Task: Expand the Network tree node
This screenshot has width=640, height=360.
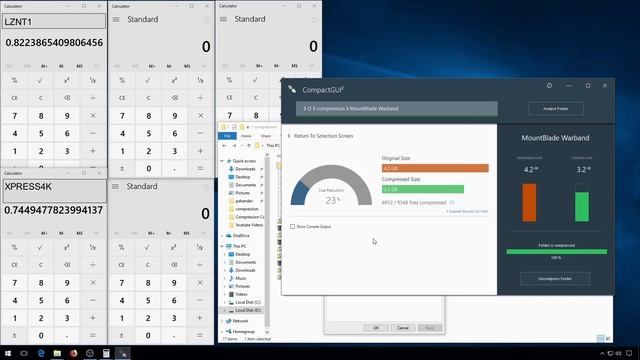Action: (x=222, y=321)
